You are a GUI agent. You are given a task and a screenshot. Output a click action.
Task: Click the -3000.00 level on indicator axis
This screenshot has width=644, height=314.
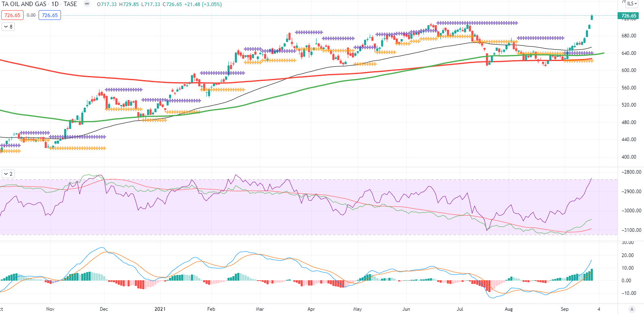(629, 211)
